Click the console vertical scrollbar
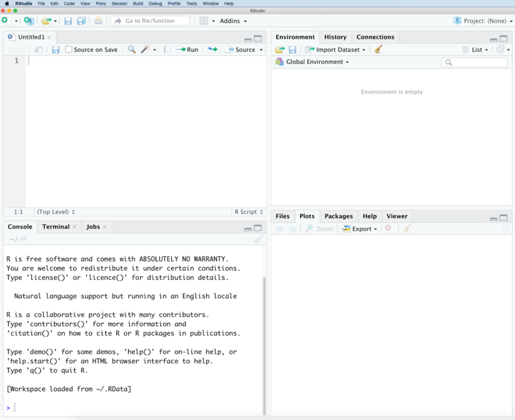Screen dimensions: 515x420 [x=264, y=346]
